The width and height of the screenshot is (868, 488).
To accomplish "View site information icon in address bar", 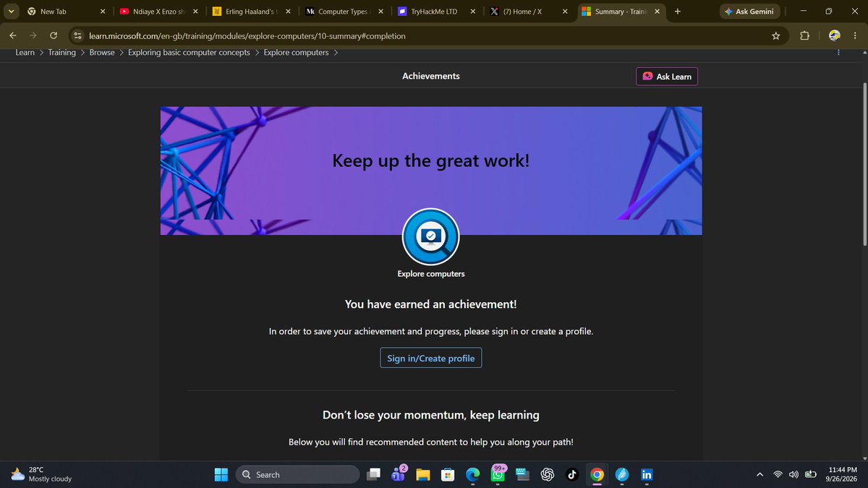I will point(78,35).
